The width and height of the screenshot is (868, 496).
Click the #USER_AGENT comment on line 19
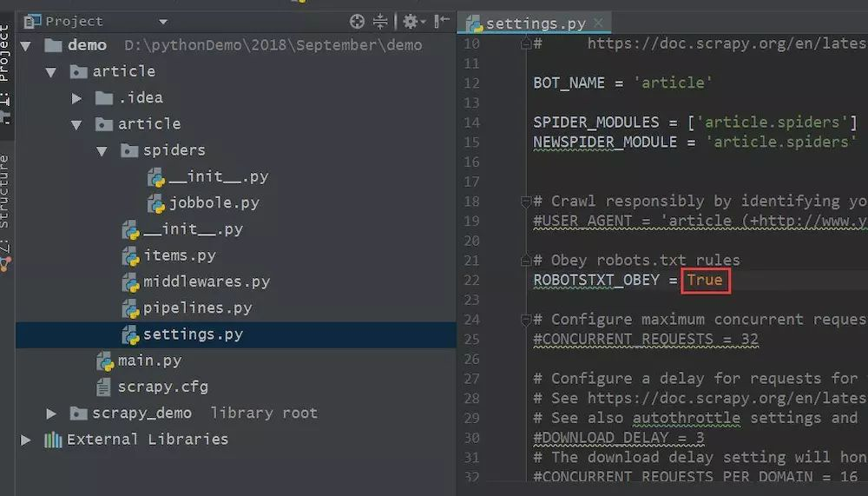pos(700,222)
